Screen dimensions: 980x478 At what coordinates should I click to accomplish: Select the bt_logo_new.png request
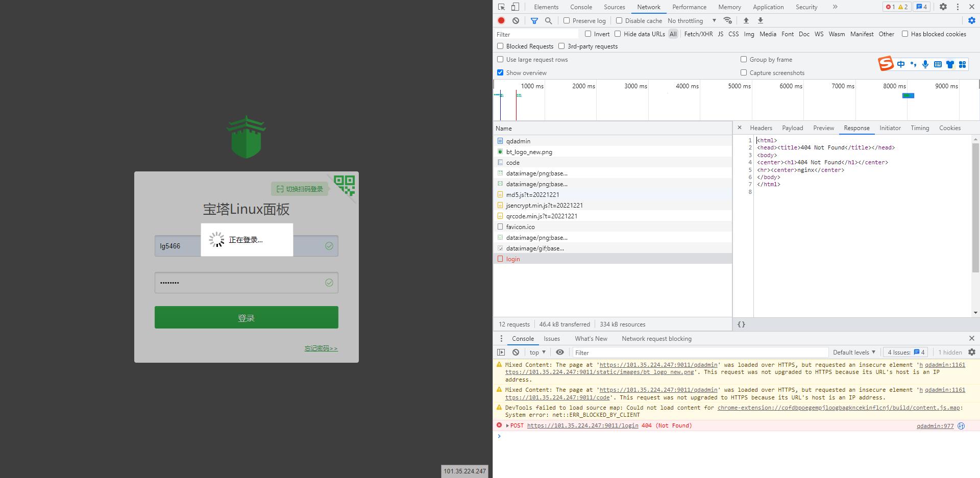(x=612, y=152)
